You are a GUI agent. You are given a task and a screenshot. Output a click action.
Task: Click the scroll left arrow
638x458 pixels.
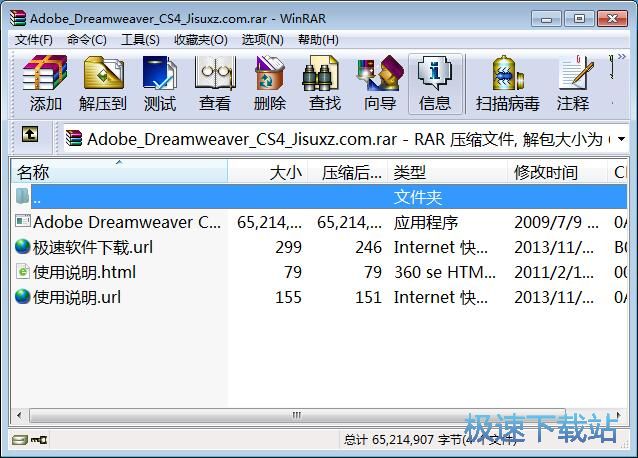click(19, 415)
